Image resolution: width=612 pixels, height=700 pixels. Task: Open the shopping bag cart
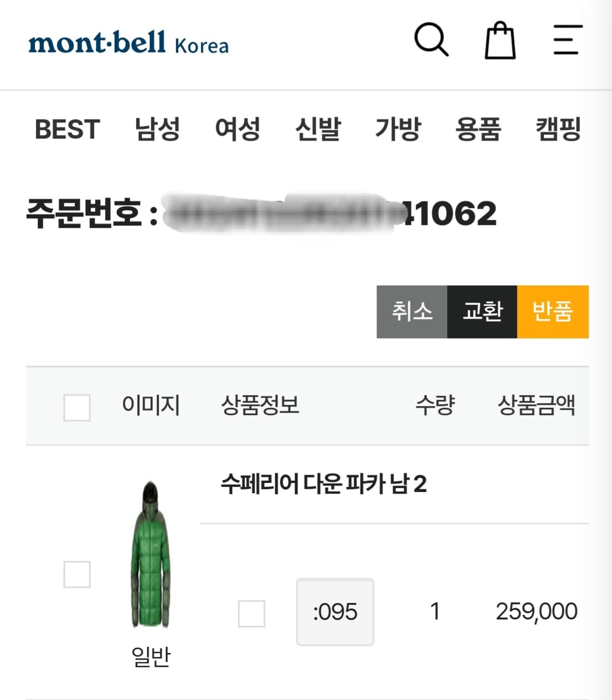coord(500,41)
